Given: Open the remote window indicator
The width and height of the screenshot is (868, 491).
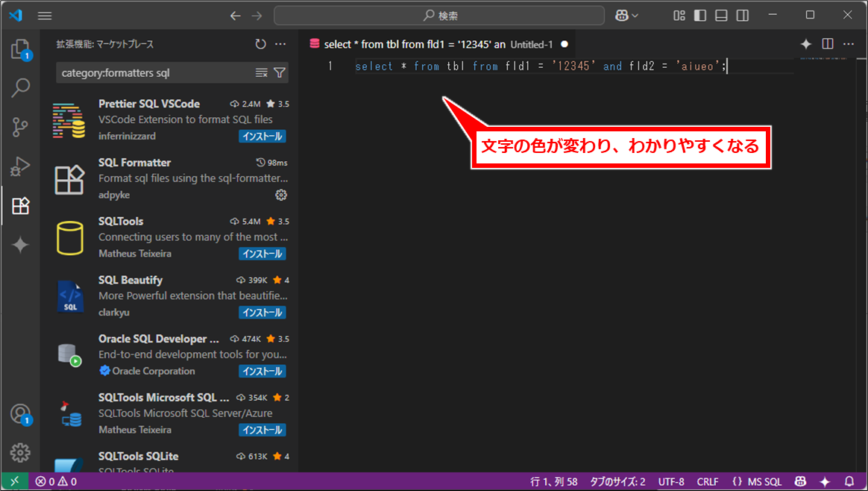Looking at the screenshot, I should coord(15,481).
